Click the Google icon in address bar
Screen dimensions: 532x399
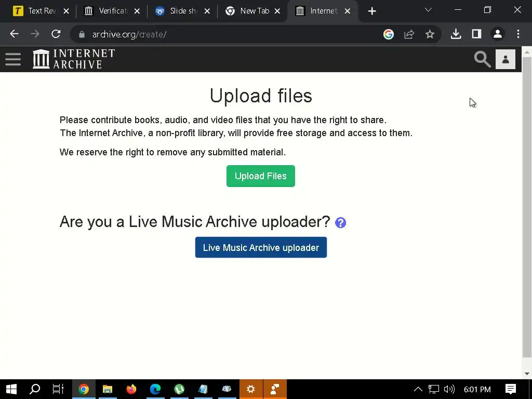coord(389,34)
